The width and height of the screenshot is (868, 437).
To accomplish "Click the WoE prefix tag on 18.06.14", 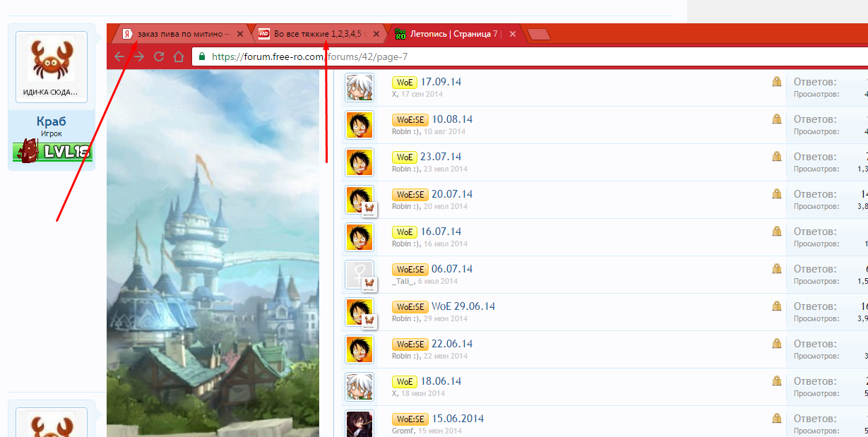I will (405, 382).
